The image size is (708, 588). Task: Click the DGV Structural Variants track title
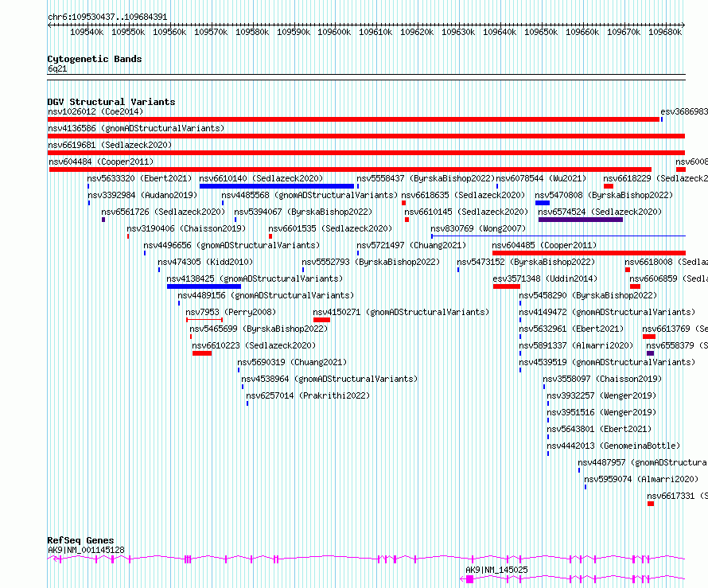tap(111, 102)
